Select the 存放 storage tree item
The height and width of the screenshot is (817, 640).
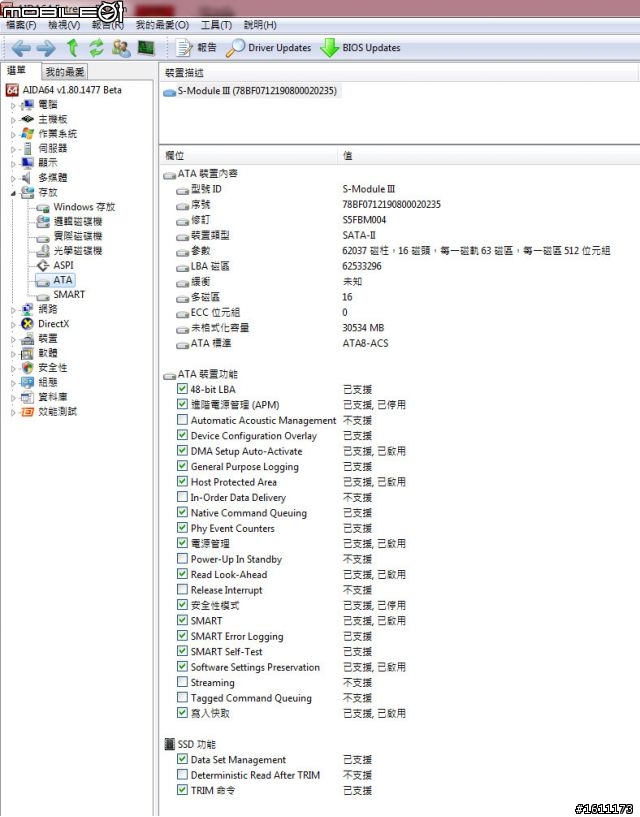click(x=40, y=192)
